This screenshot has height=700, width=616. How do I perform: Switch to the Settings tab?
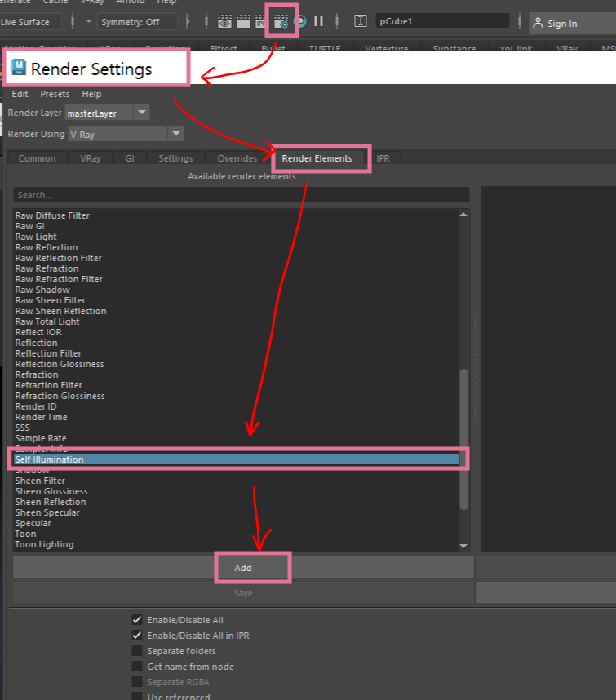[x=175, y=158]
